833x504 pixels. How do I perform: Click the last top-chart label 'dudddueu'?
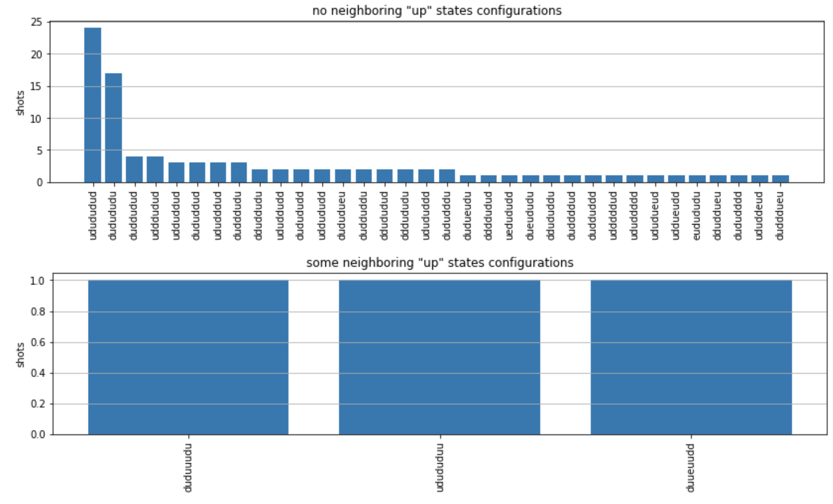(780, 216)
